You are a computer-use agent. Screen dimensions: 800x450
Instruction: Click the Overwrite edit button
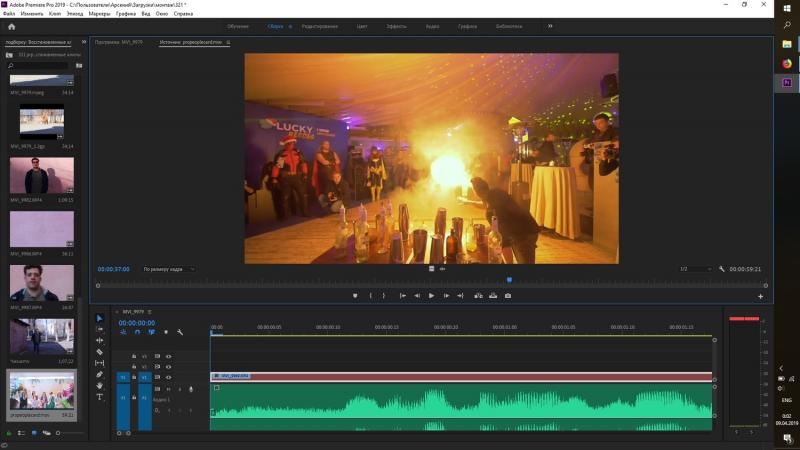493,296
